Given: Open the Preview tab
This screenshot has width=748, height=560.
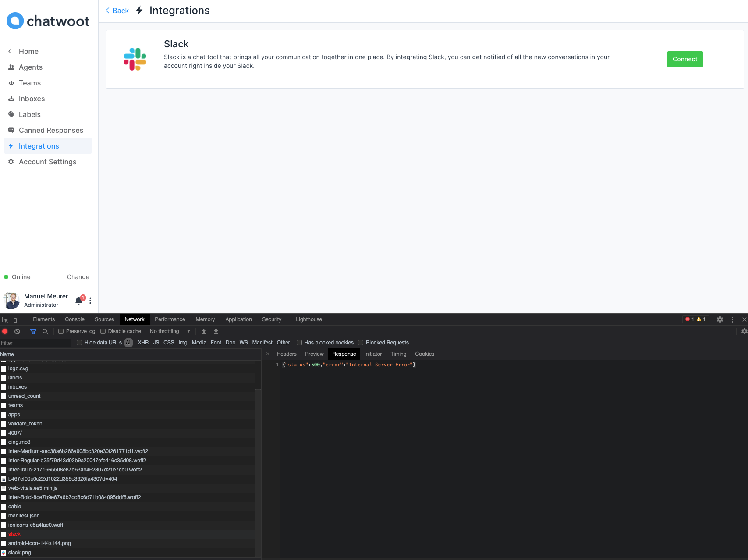Looking at the screenshot, I should (x=314, y=354).
